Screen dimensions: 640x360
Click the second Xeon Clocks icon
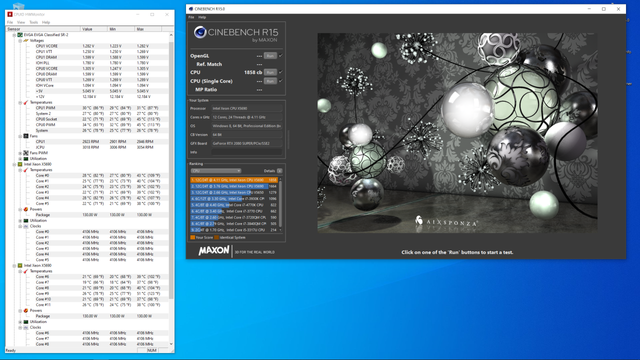pos(26,327)
